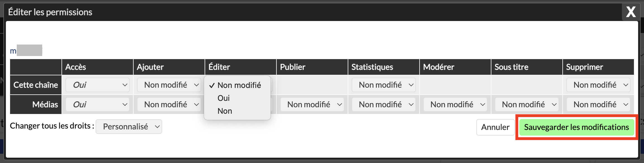Open Supprimer dropdown for Cette chaîne
Viewport: 644px width, 163px height.
[598, 85]
